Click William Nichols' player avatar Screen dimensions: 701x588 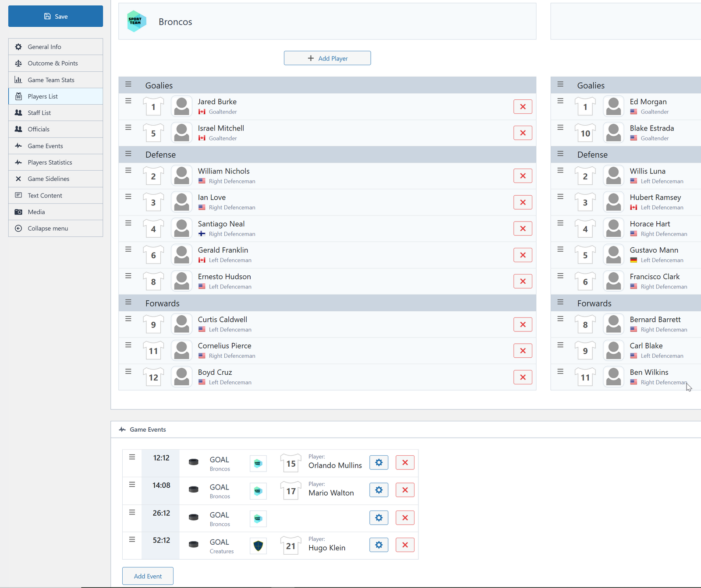(181, 176)
